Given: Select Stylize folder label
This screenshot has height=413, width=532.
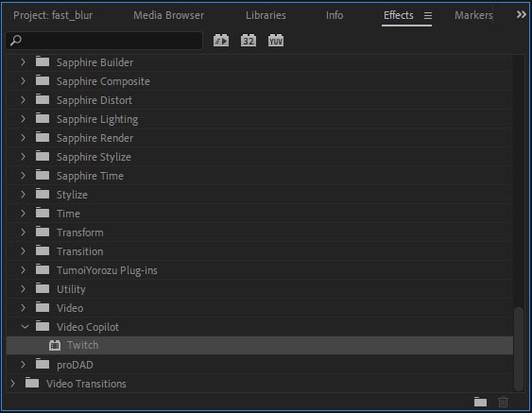Looking at the screenshot, I should pyautogui.click(x=72, y=195).
